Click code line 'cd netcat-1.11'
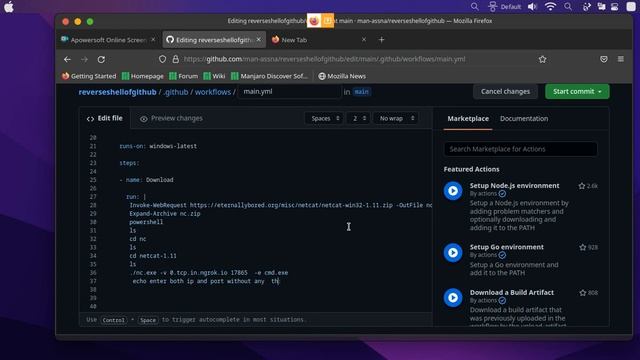The image size is (640, 360). click(x=153, y=256)
